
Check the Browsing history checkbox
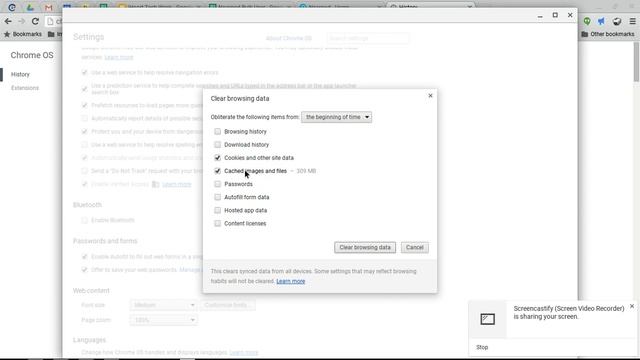tap(218, 131)
